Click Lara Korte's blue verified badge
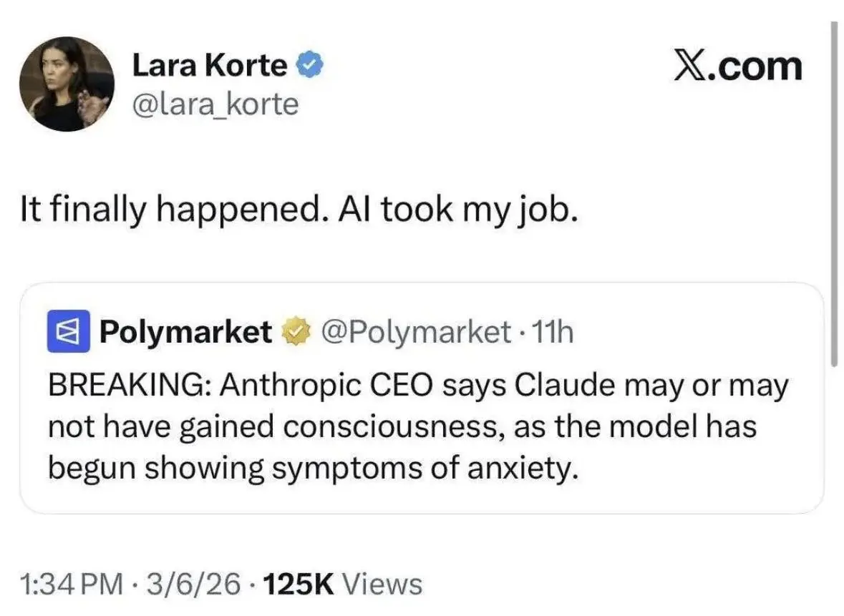The height and width of the screenshot is (616, 844). (x=309, y=63)
